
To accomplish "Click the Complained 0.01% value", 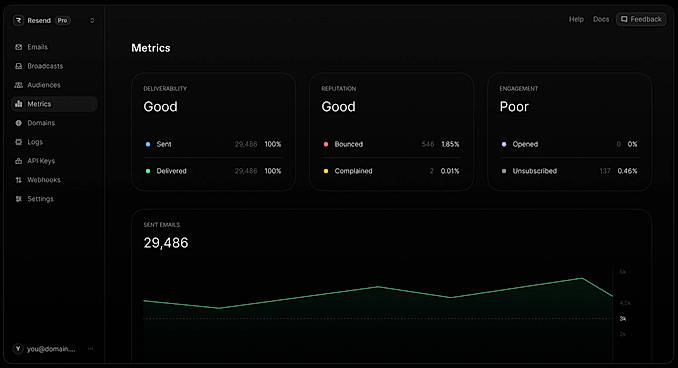I will click(x=450, y=171).
